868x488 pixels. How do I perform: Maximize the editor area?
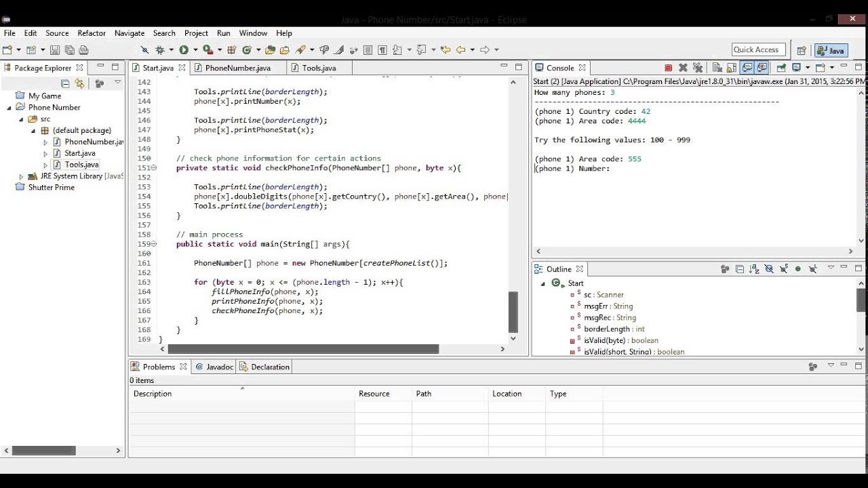(x=519, y=66)
